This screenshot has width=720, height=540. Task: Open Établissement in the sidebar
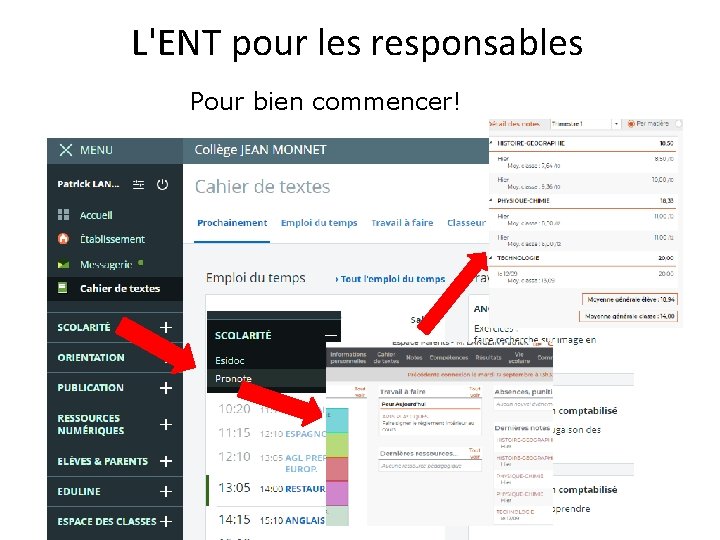pyautogui.click(x=112, y=239)
